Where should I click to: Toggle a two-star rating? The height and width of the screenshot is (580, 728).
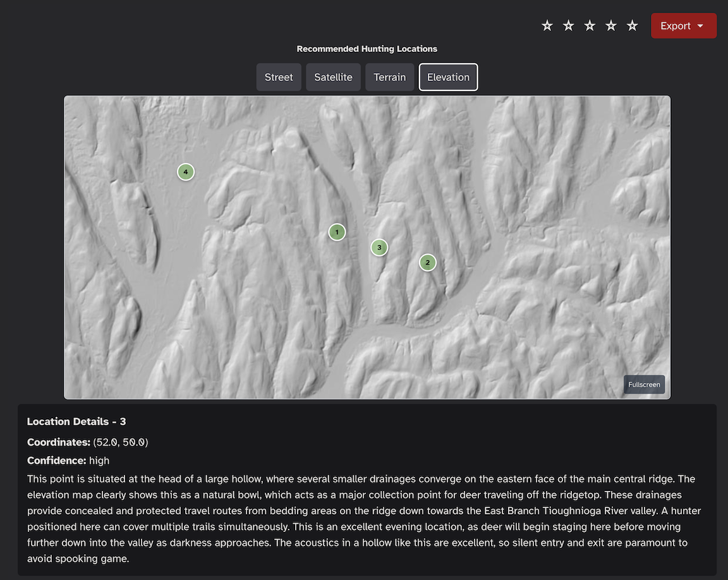(x=568, y=25)
